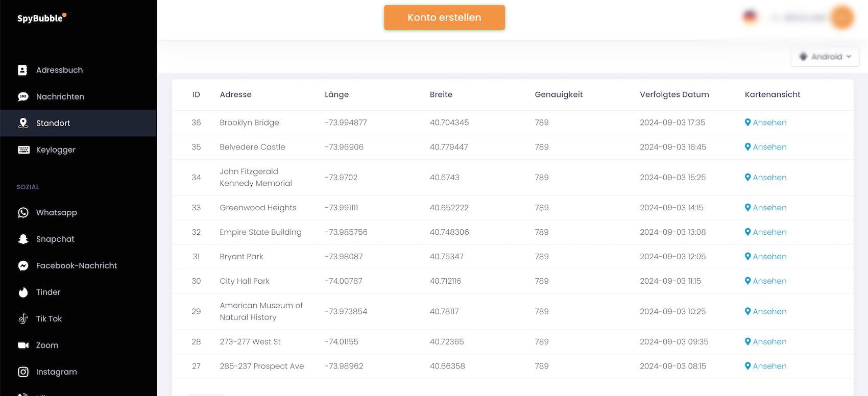Click the Nachrichten SMS bubble icon

point(23,96)
